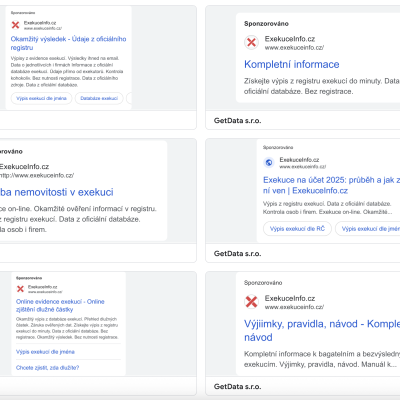This screenshot has width=400, height=400.
Task: Click the Databáze exekucí chip
Action: (99, 98)
